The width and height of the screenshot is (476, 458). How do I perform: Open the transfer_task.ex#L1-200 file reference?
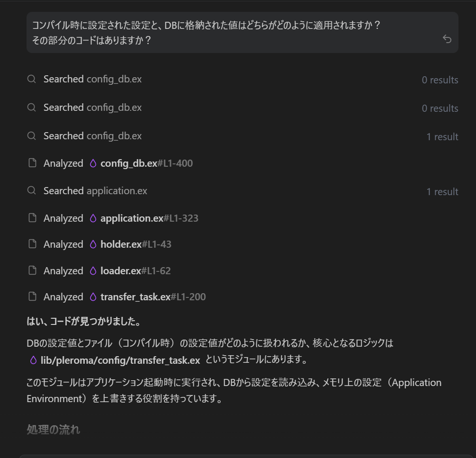(x=153, y=297)
